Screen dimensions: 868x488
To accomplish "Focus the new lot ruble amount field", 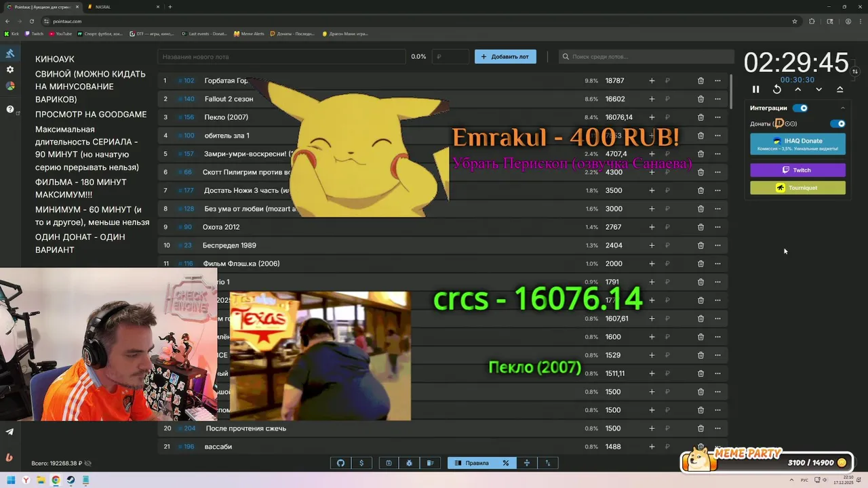I will point(451,57).
